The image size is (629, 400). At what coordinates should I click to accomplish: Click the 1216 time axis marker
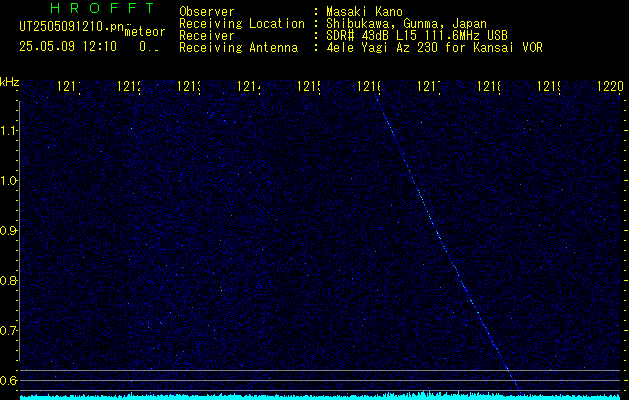pos(369,86)
